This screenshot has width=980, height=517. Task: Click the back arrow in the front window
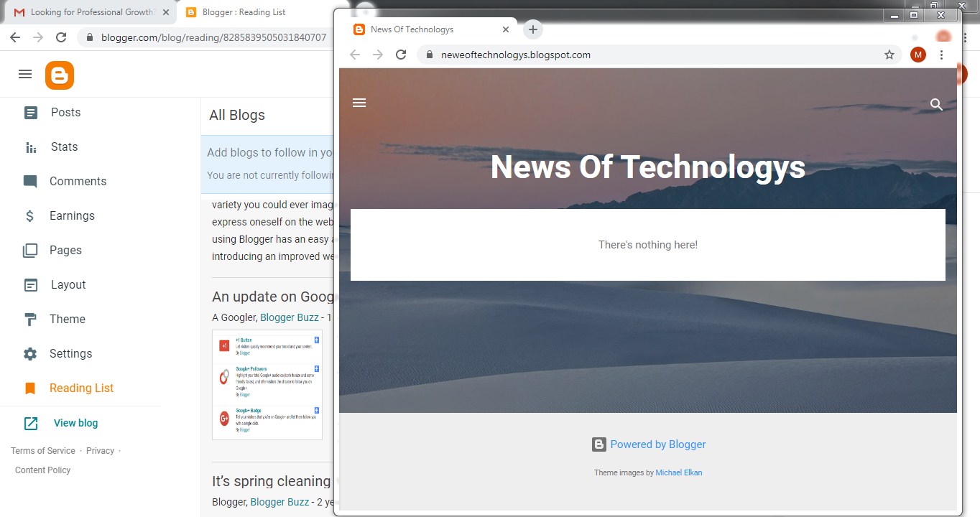354,55
